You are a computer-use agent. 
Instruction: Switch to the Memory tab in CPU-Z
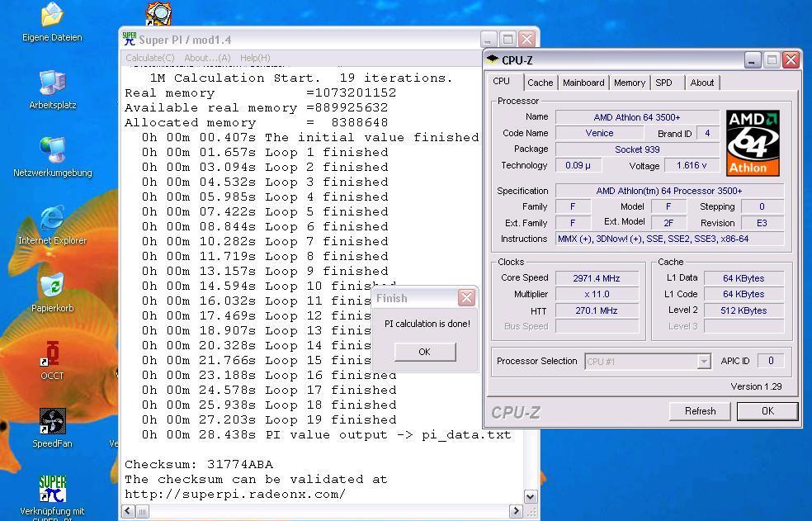pos(629,83)
